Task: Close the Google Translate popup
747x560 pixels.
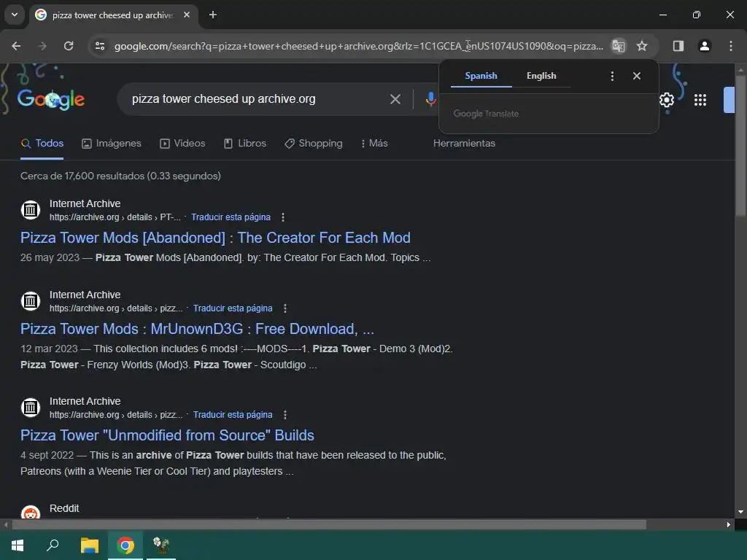Action: [636, 76]
